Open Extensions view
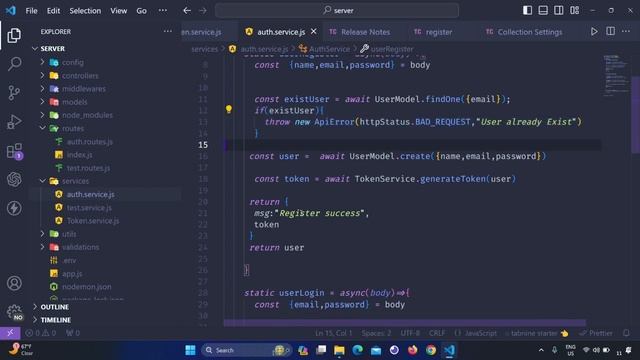The width and height of the screenshot is (640, 360). (x=14, y=151)
